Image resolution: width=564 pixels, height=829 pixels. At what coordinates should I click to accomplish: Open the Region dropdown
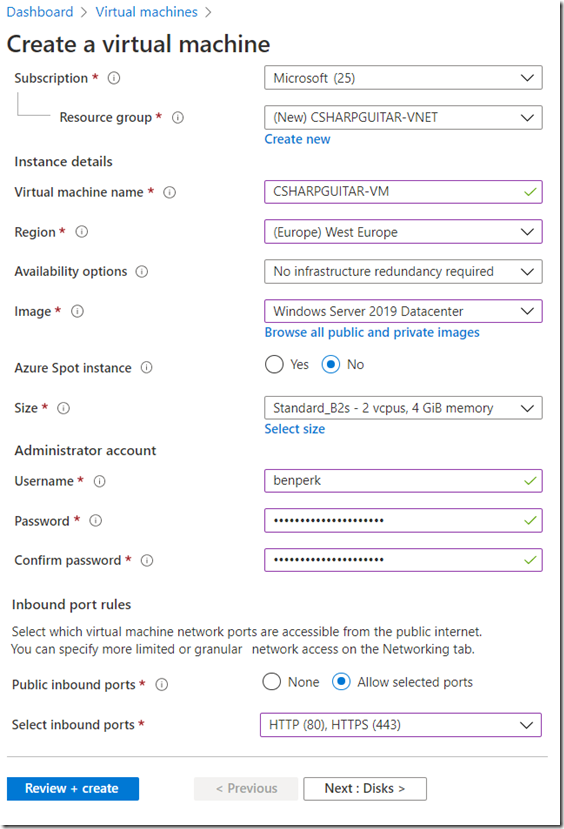[403, 232]
